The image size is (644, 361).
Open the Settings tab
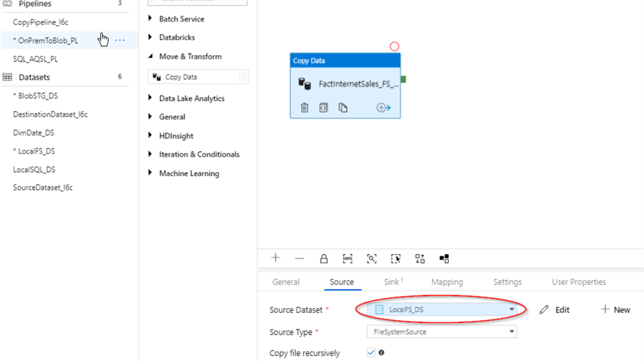[507, 281]
